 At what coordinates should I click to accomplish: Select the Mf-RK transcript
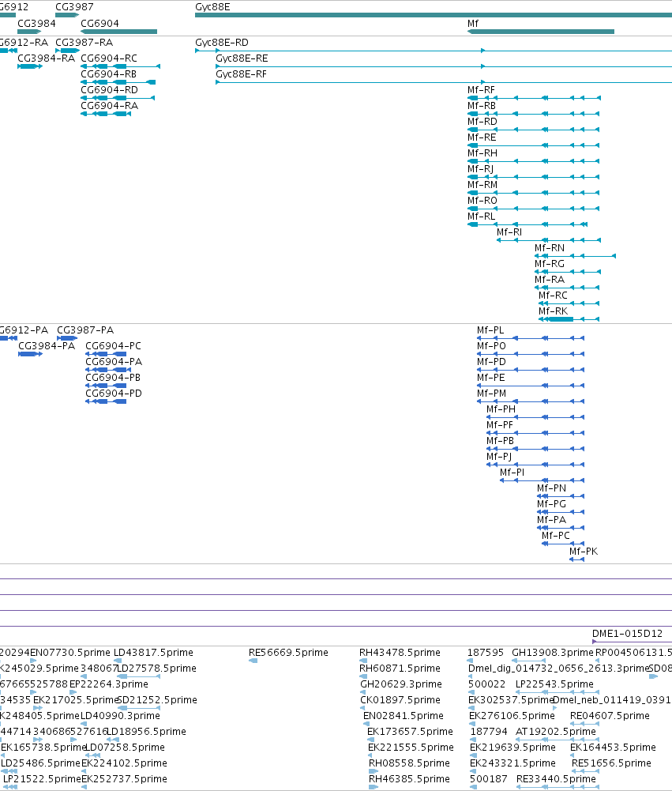(x=569, y=319)
